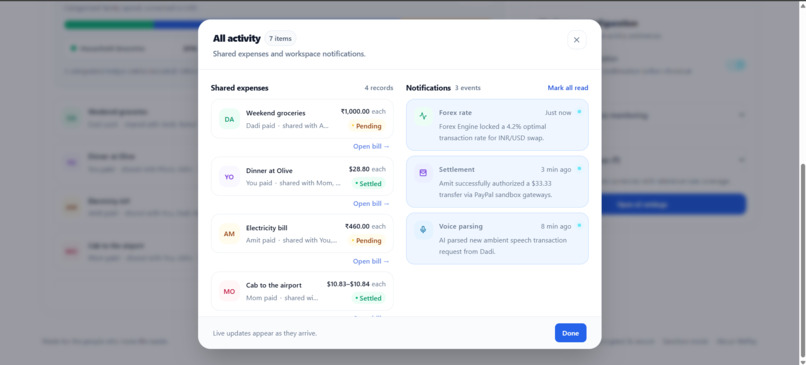Open the Forex rate notification title
806x365 pixels.
click(x=455, y=113)
